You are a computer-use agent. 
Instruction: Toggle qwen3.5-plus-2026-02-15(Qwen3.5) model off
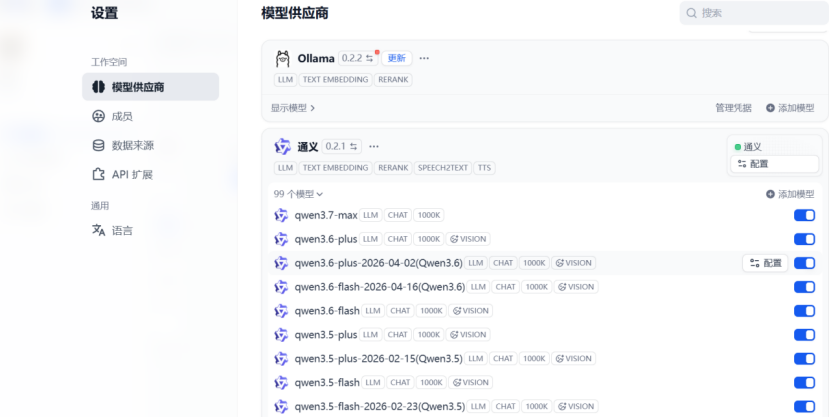coord(804,359)
